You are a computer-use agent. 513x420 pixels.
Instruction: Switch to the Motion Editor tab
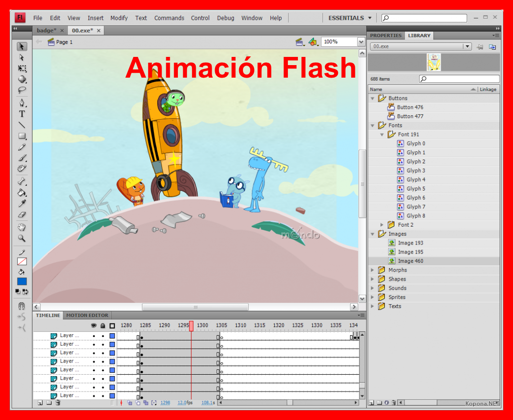pos(87,315)
